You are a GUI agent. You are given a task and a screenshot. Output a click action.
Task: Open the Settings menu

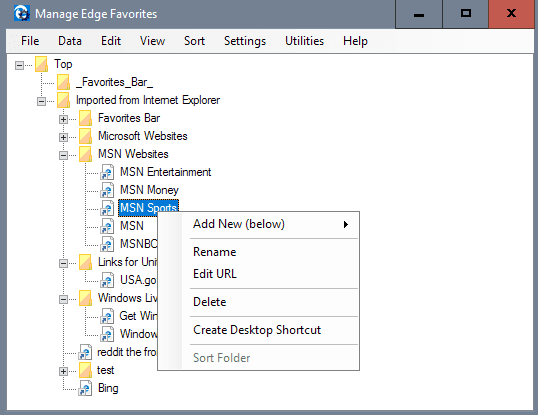pos(245,41)
